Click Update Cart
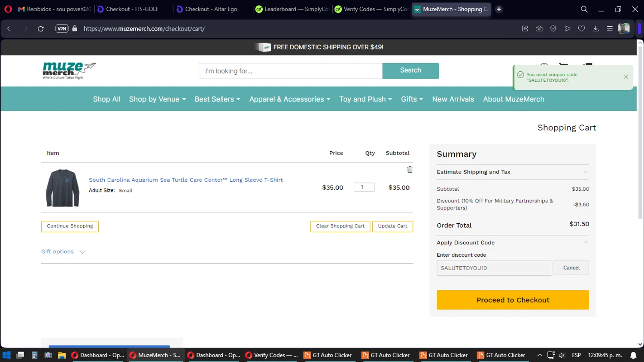 pyautogui.click(x=392, y=226)
